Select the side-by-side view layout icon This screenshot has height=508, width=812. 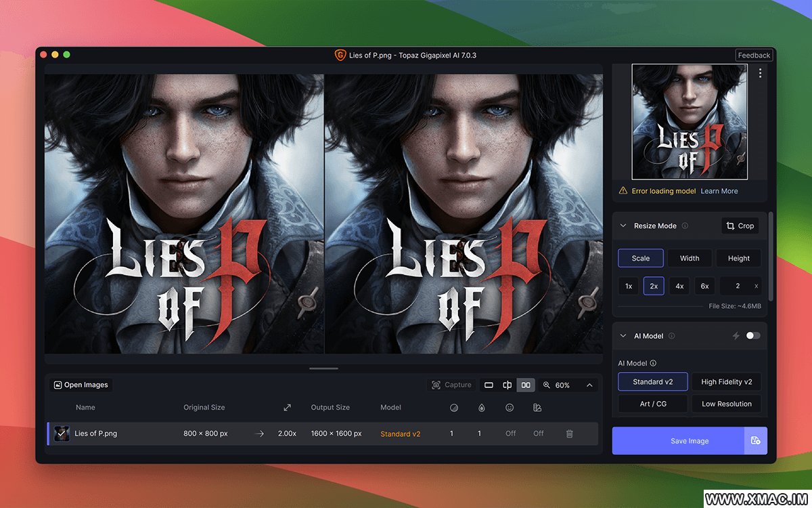pyautogui.click(x=525, y=385)
